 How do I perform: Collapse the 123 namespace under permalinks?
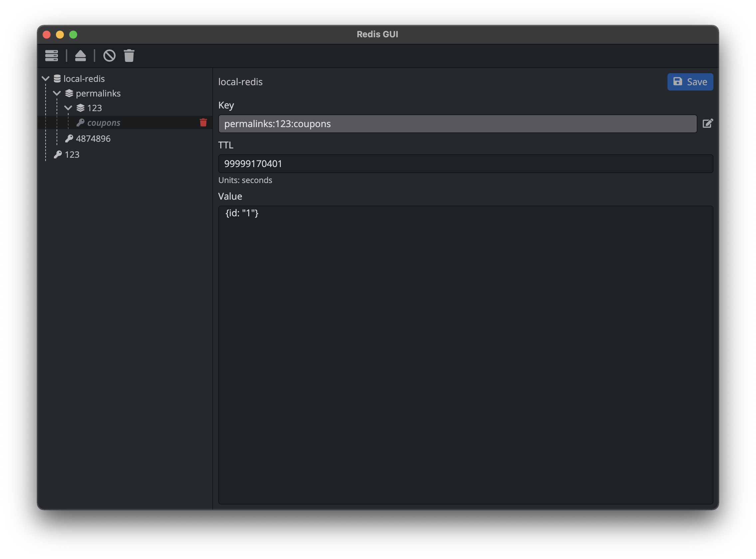pyautogui.click(x=68, y=108)
